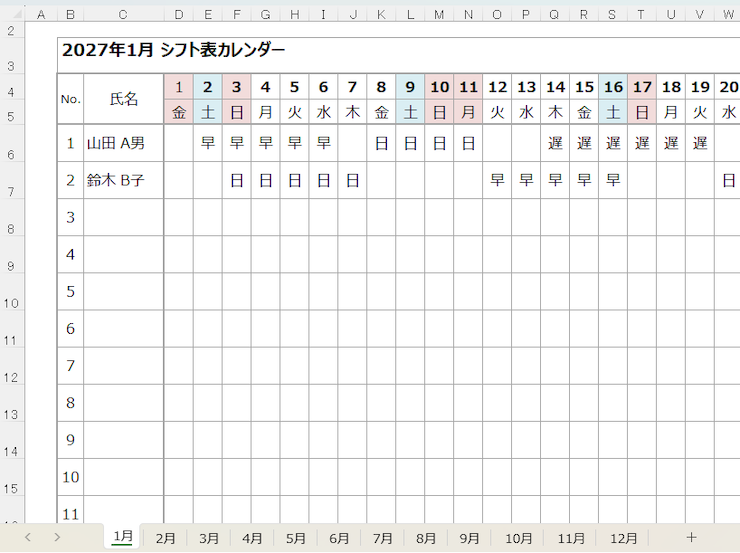The image size is (740, 553).
Task: Click date header 10
Action: (x=439, y=86)
